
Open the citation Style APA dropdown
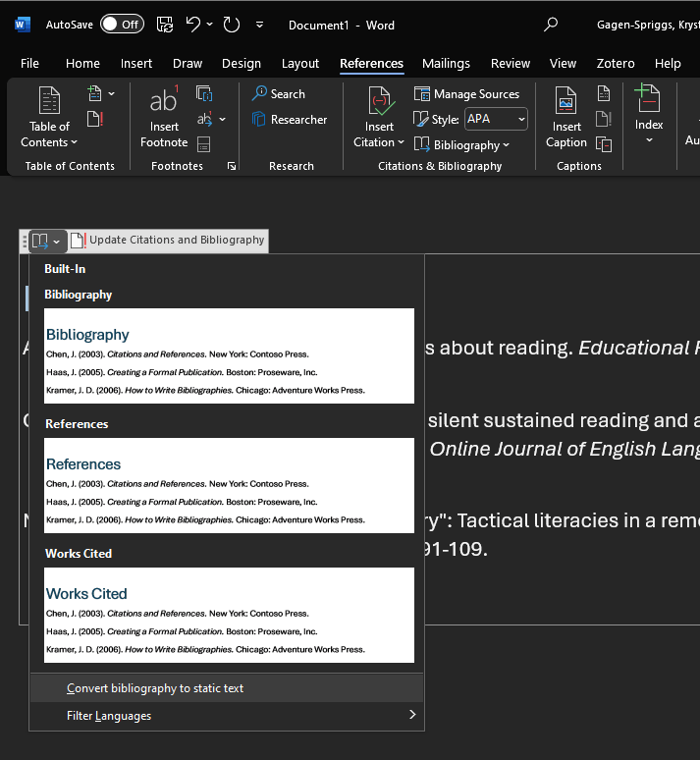click(x=496, y=119)
